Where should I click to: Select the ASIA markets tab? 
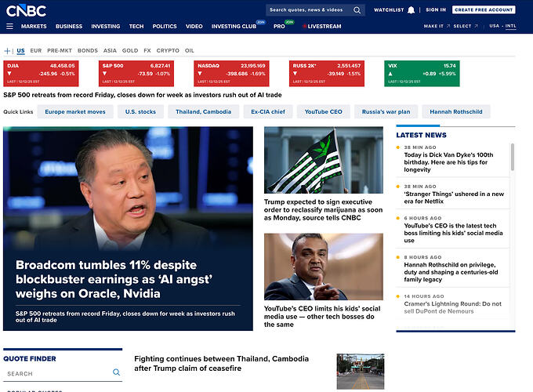click(110, 51)
